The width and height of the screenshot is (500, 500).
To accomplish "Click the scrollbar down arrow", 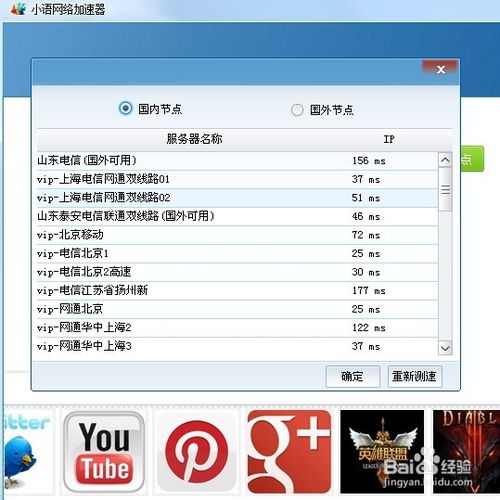I will tap(445, 348).
